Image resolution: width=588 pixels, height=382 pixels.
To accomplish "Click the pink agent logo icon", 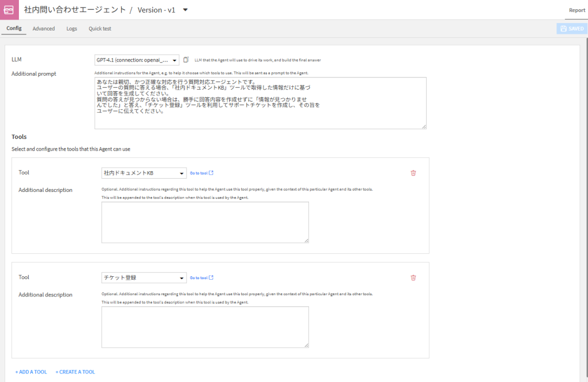I will click(x=9, y=10).
